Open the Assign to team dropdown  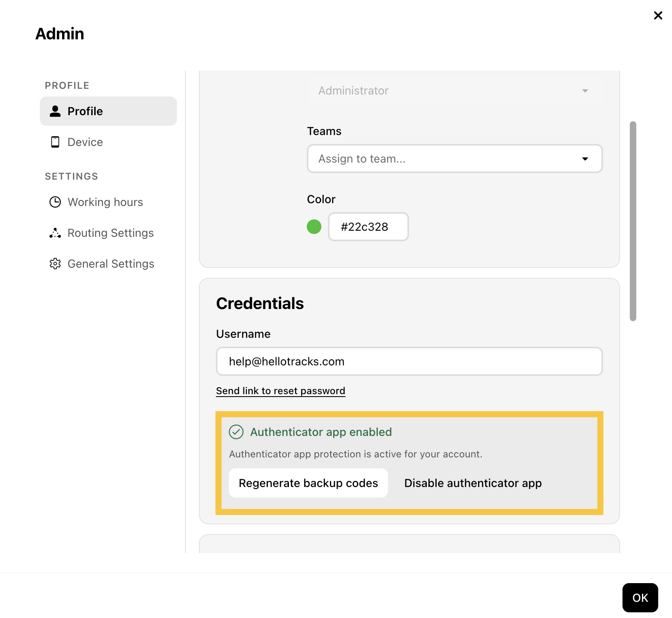(x=454, y=159)
